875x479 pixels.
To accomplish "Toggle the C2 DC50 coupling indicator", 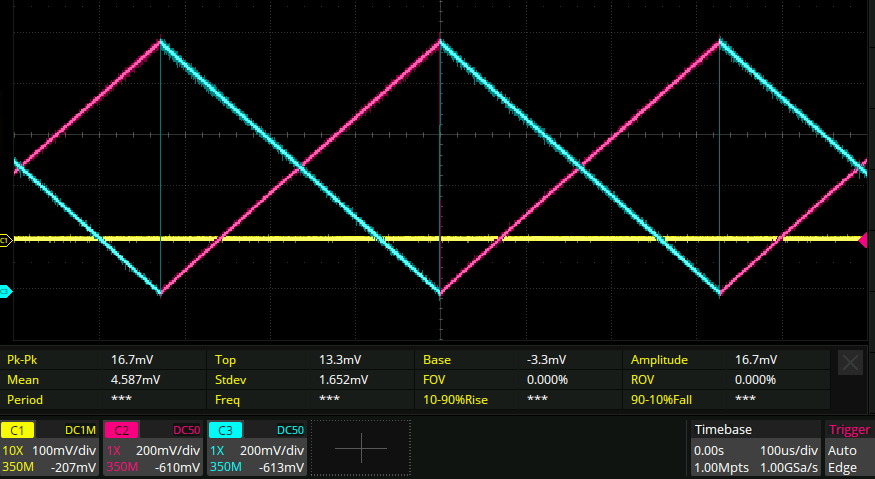I will click(x=186, y=430).
